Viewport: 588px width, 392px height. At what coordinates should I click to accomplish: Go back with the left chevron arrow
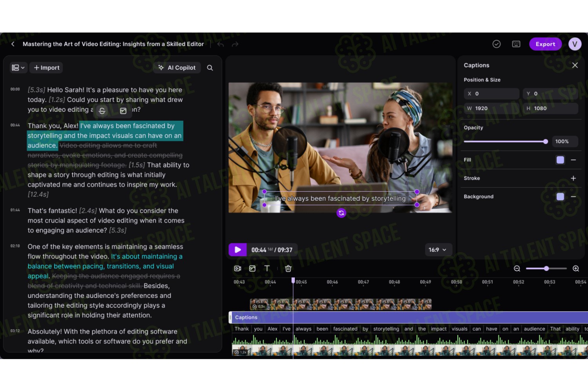coord(13,44)
